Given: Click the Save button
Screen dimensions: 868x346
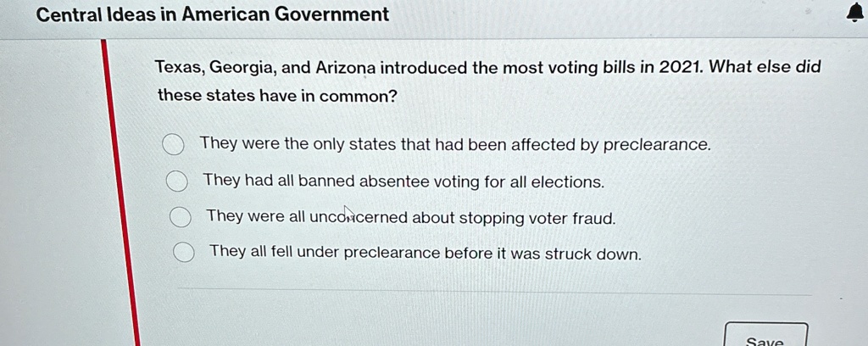Looking at the screenshot, I should pyautogui.click(x=765, y=336).
